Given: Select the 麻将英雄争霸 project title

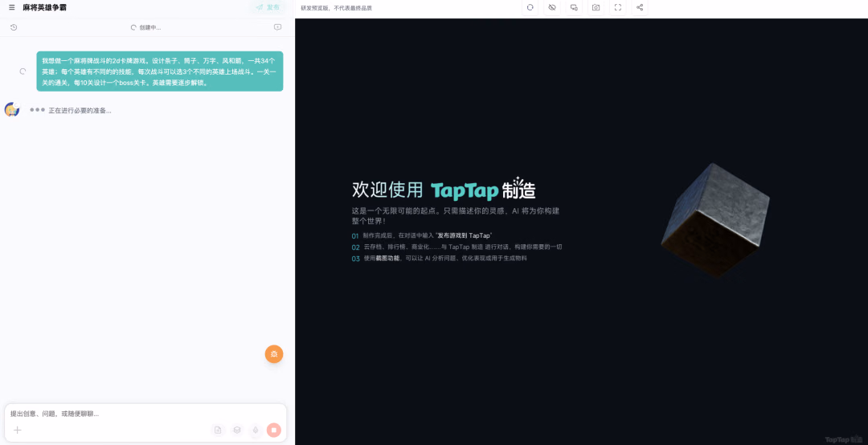Looking at the screenshot, I should 45,8.
